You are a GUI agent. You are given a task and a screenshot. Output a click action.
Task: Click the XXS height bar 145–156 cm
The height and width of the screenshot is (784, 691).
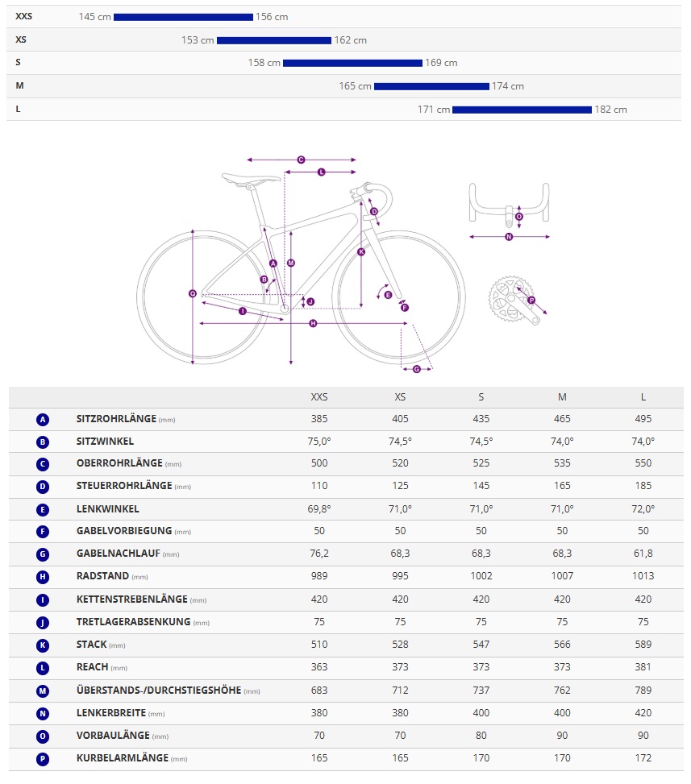183,17
